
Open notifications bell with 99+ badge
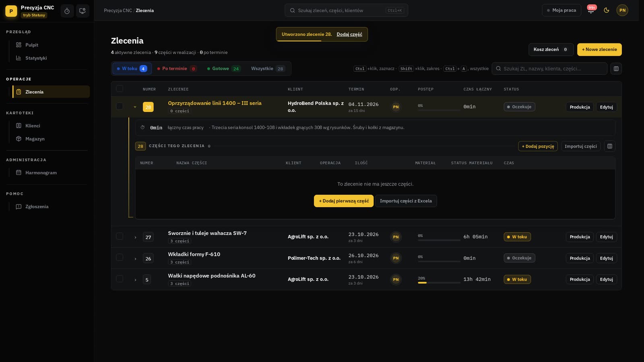tap(591, 10)
